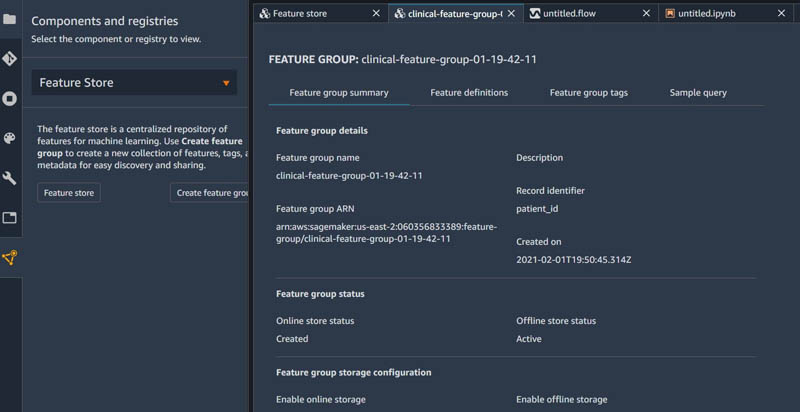Click the Created on timestamp value
This screenshot has width=800, height=412.
click(x=574, y=260)
